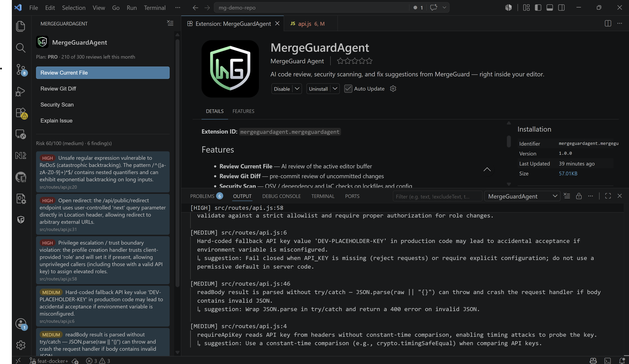This screenshot has height=364, width=629.
Task: Close the Extension: MergeGuardAgent tab
Action: pyautogui.click(x=277, y=23)
